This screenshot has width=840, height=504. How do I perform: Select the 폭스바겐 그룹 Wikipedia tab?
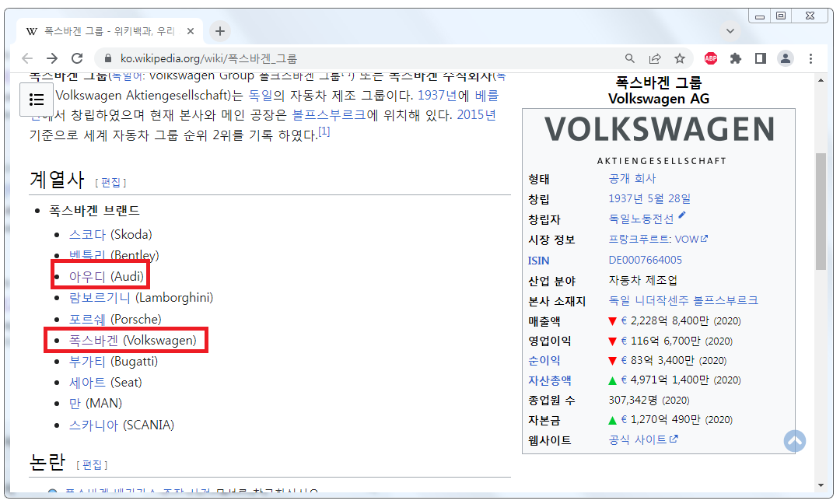pos(110,31)
